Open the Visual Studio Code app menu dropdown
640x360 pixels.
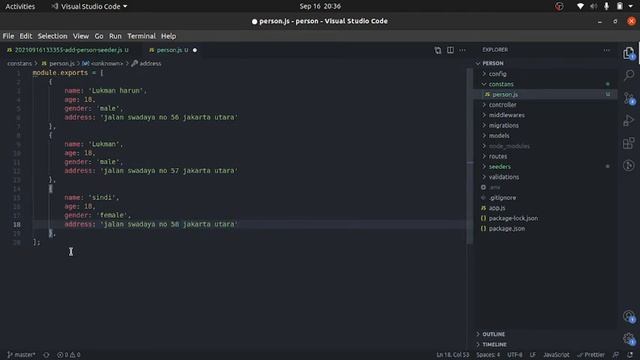pos(89,7)
